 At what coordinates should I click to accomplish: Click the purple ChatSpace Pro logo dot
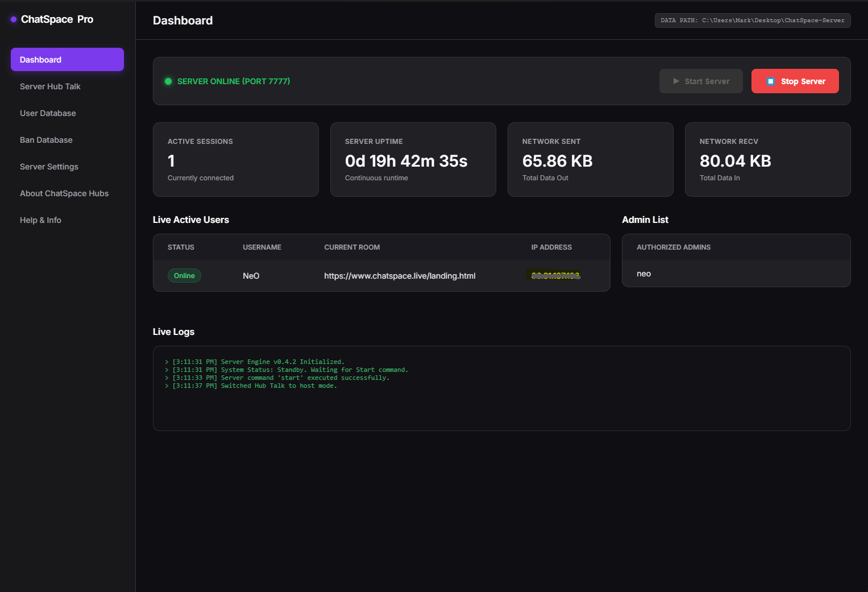tap(14, 19)
